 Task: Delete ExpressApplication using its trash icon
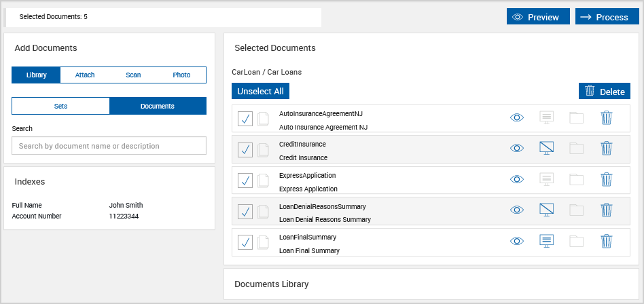606,179
